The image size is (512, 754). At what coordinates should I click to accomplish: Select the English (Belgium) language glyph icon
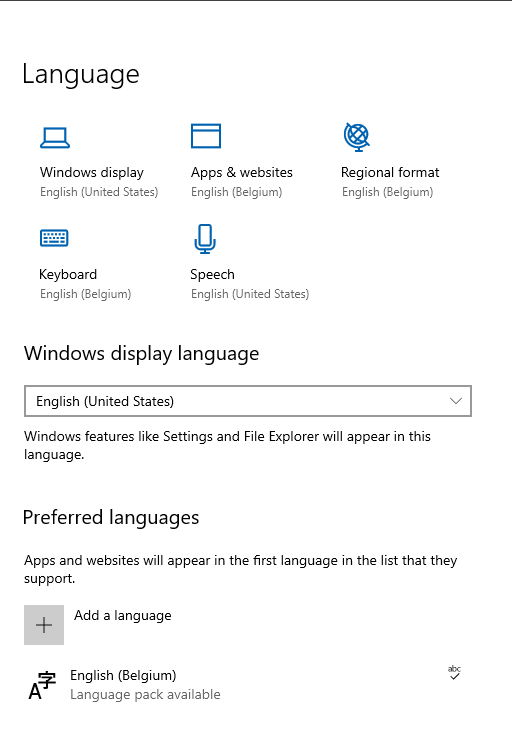tap(42, 685)
